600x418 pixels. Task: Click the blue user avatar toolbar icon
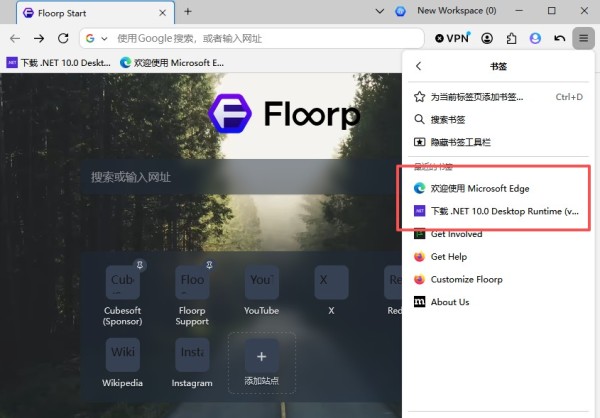535,38
